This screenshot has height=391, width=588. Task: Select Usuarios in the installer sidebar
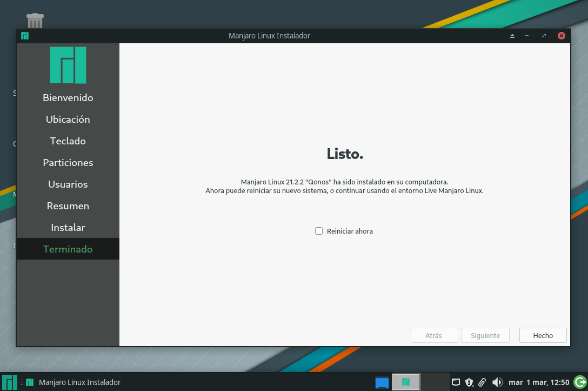68,184
